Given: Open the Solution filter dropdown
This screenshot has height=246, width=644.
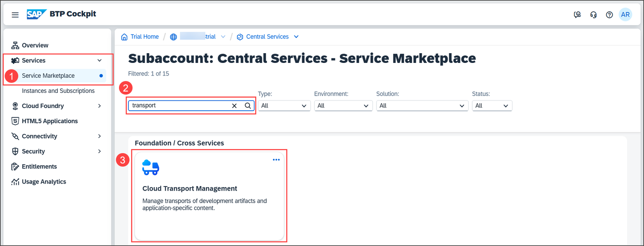Looking at the screenshot, I should point(422,106).
